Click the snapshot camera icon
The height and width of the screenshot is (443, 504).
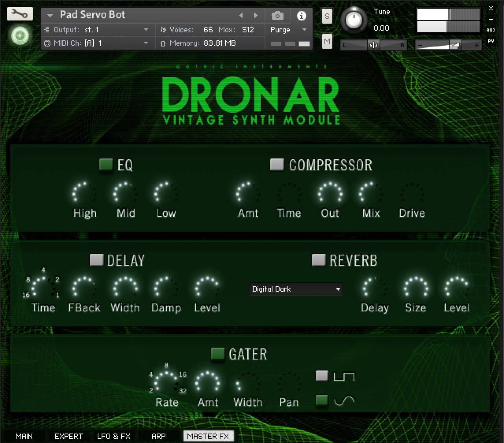(x=278, y=16)
